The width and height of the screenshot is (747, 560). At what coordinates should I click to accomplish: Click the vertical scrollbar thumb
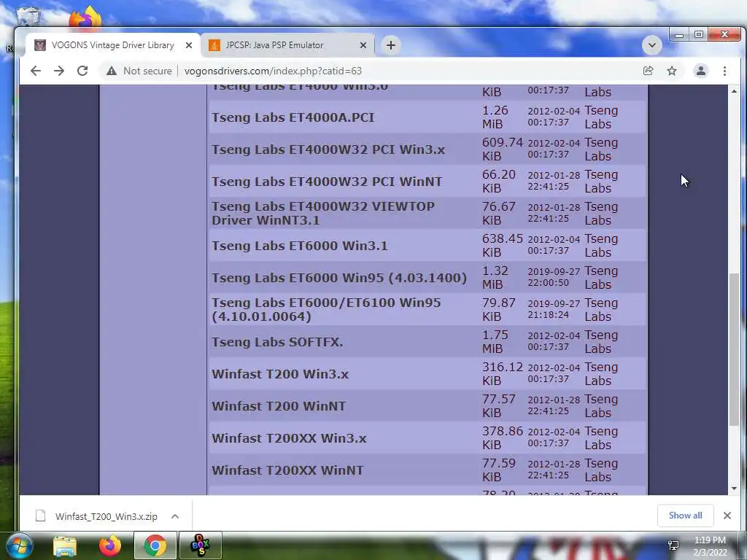pyautogui.click(x=734, y=350)
